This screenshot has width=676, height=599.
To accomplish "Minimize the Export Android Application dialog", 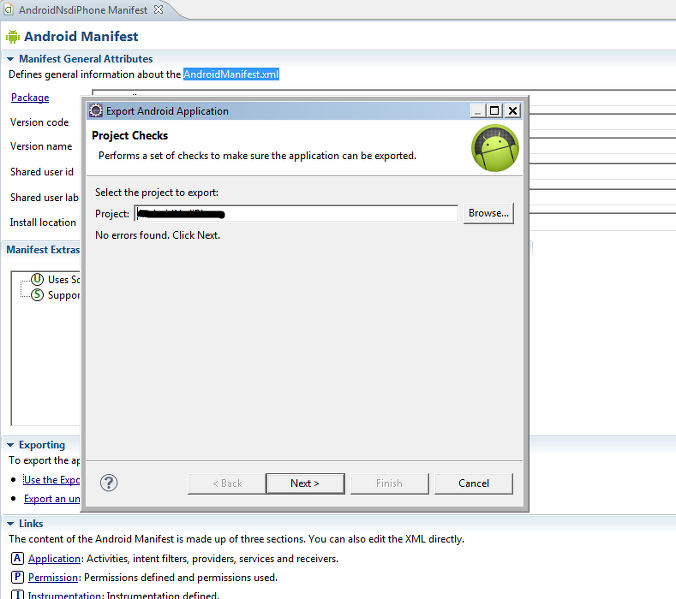I will 478,111.
